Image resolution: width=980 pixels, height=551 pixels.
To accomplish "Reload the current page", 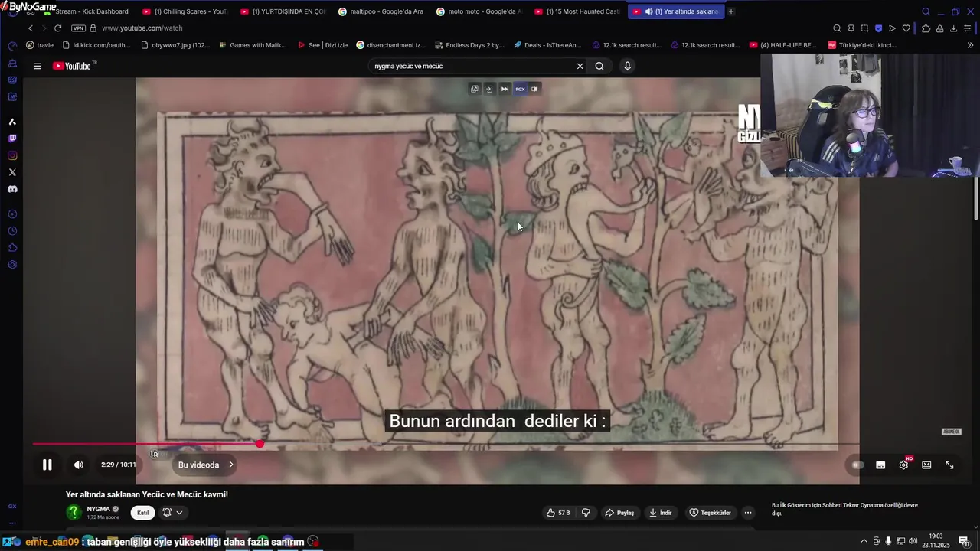I will click(57, 28).
